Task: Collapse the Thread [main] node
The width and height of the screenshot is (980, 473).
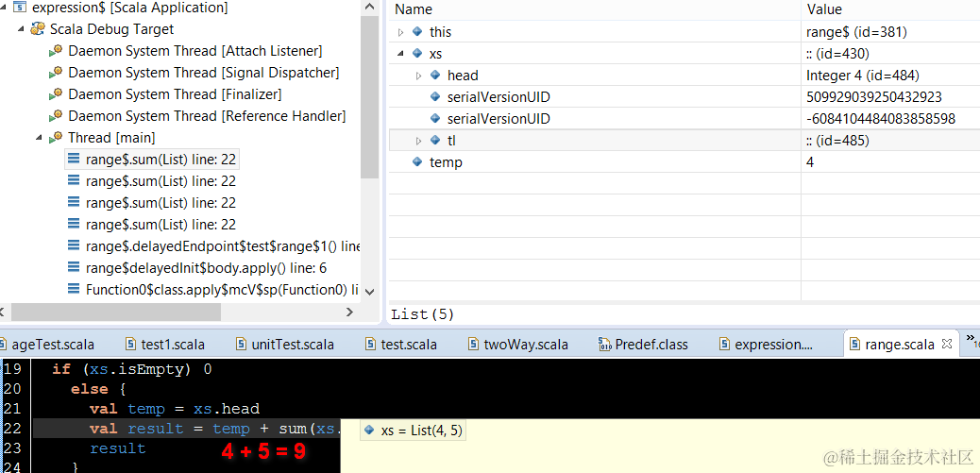Action: tap(39, 137)
